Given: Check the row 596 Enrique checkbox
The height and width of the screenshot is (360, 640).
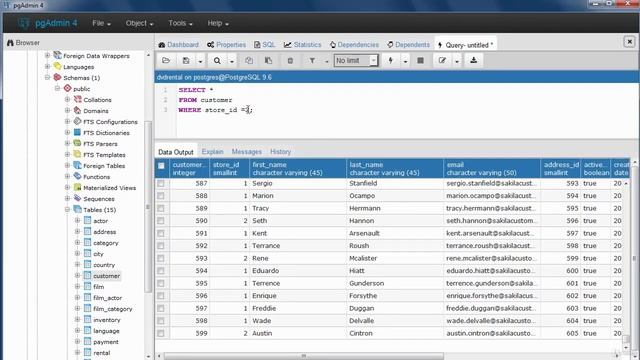Looking at the screenshot, I should (x=161, y=296).
